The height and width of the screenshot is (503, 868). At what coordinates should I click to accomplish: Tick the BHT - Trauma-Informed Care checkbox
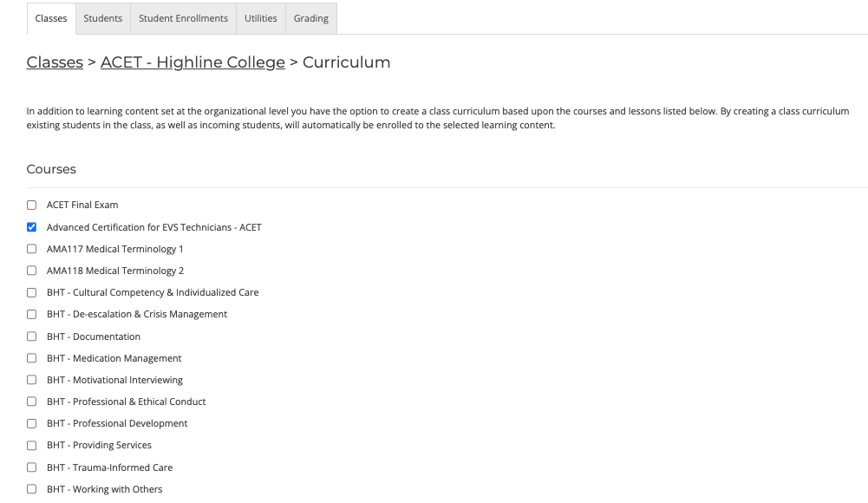coord(31,467)
